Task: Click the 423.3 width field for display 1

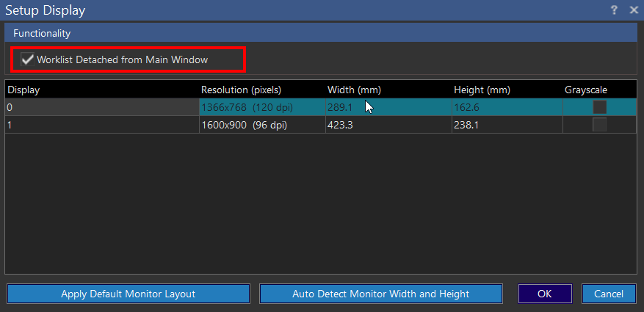Action: coord(388,125)
